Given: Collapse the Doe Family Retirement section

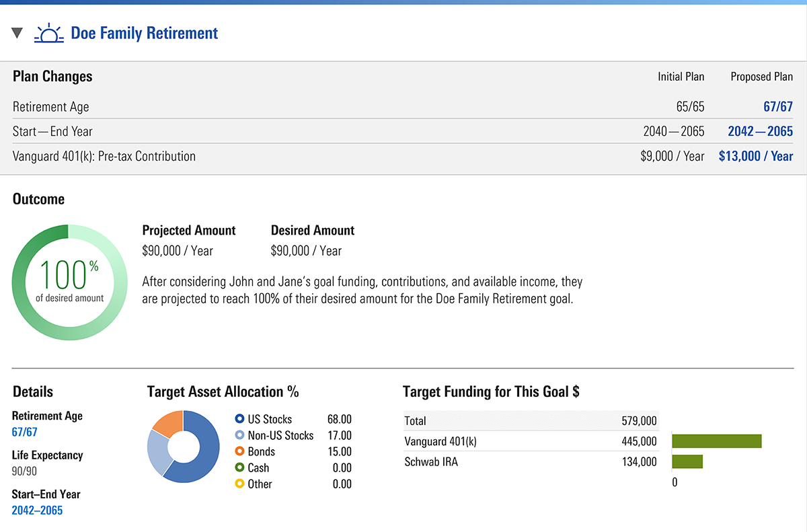Looking at the screenshot, I should click(x=17, y=33).
